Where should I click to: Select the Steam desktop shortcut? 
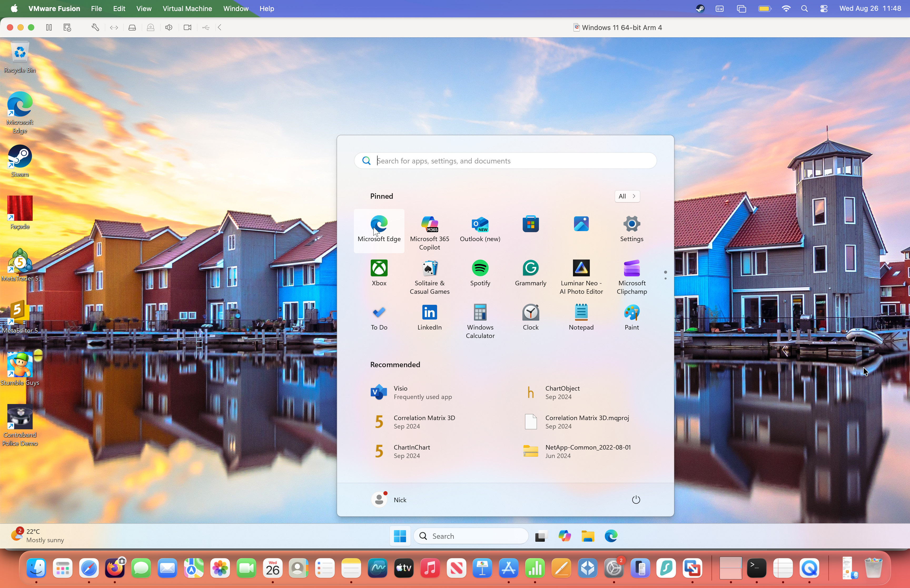coord(20,161)
